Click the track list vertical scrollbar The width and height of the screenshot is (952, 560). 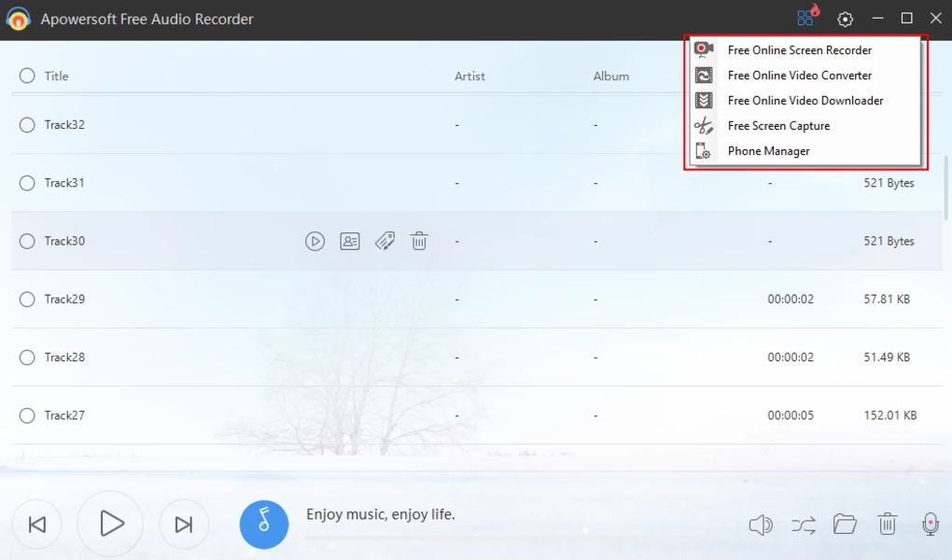coord(945,189)
